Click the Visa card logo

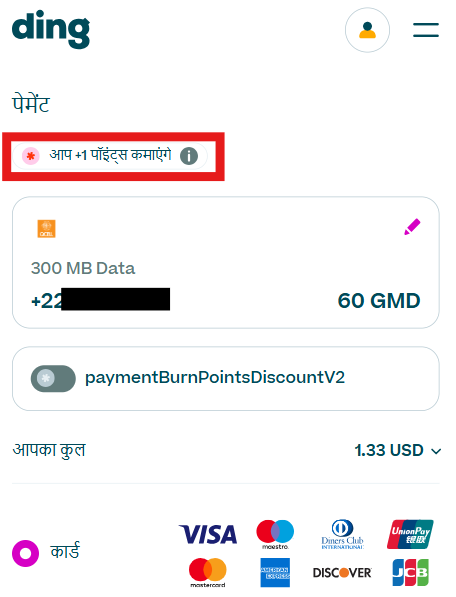pos(208,534)
